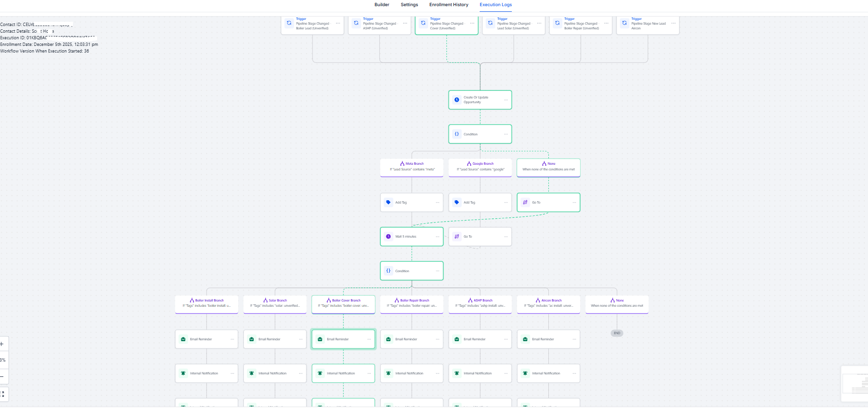Click the Boiler Lead (Unverified) trigger icon

pyautogui.click(x=289, y=23)
